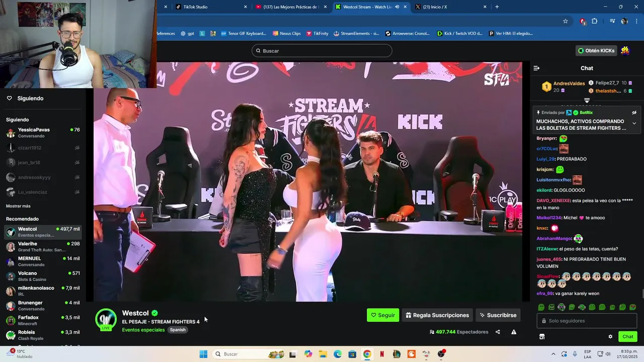The image size is (644, 362).
Task: Open Nexus Clips bookmark
Action: [287, 34]
